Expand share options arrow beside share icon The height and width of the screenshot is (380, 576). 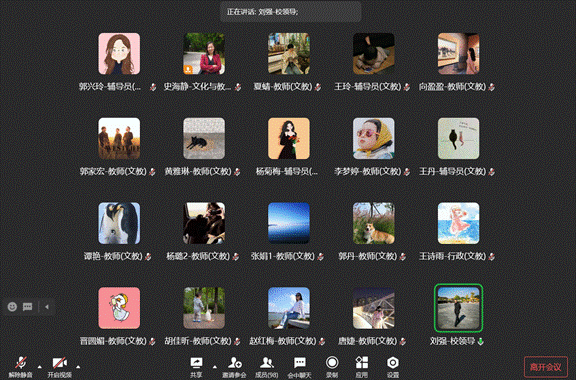(x=215, y=366)
